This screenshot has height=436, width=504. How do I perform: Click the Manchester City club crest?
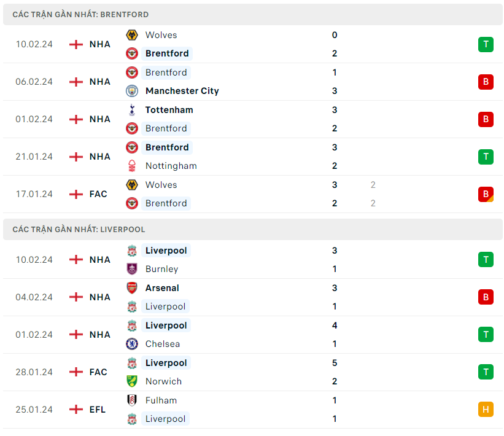pos(132,91)
